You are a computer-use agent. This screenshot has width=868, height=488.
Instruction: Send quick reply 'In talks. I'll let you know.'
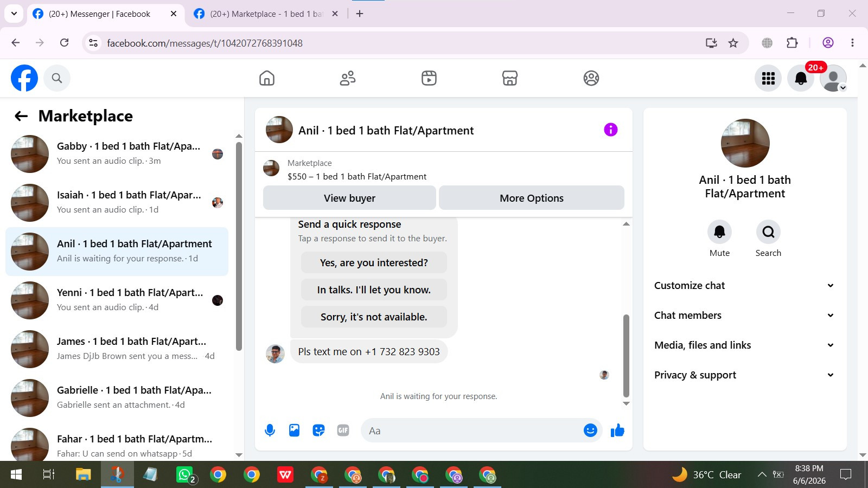point(374,290)
